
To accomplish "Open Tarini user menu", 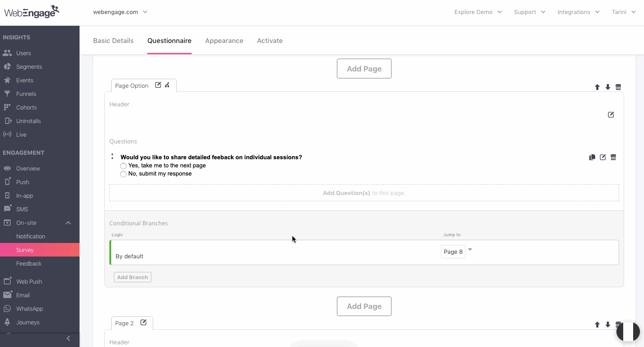I will pos(624,12).
